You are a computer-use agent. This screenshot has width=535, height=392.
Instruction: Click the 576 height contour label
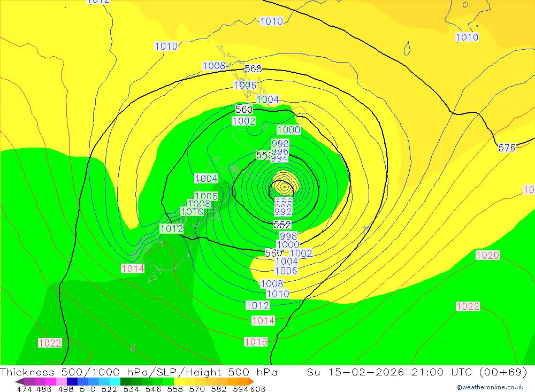[x=507, y=148]
